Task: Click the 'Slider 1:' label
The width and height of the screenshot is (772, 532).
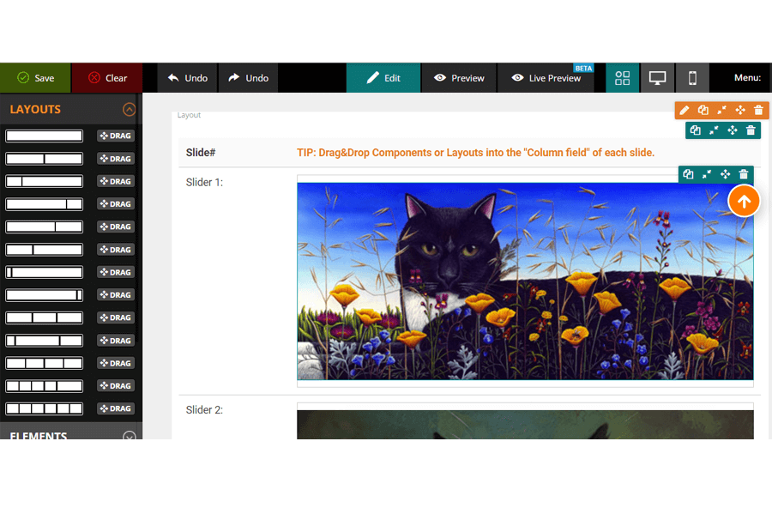Action: [204, 182]
